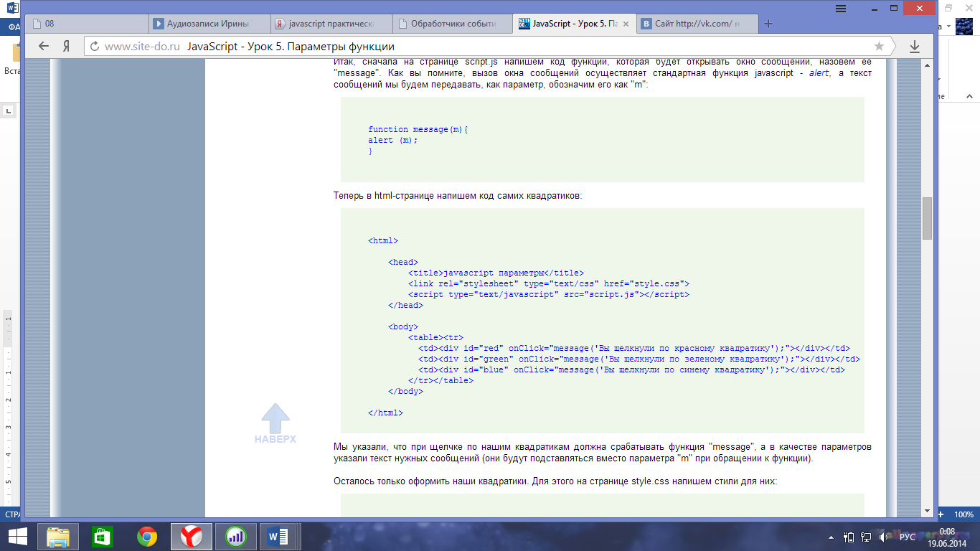This screenshot has height=551, width=980.
Task: Open the volume speaker tray icon
Action: tap(884, 537)
